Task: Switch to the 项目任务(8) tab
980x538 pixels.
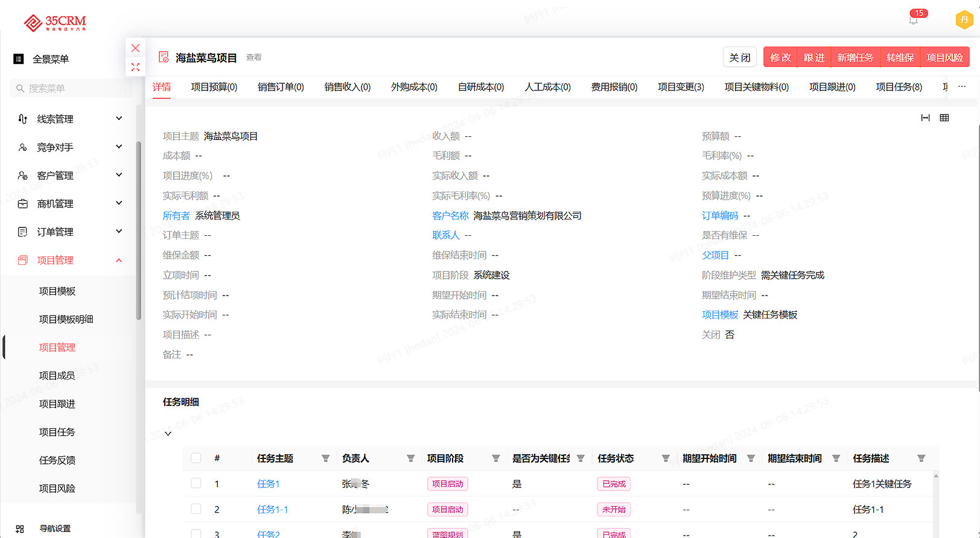Action: point(899,87)
